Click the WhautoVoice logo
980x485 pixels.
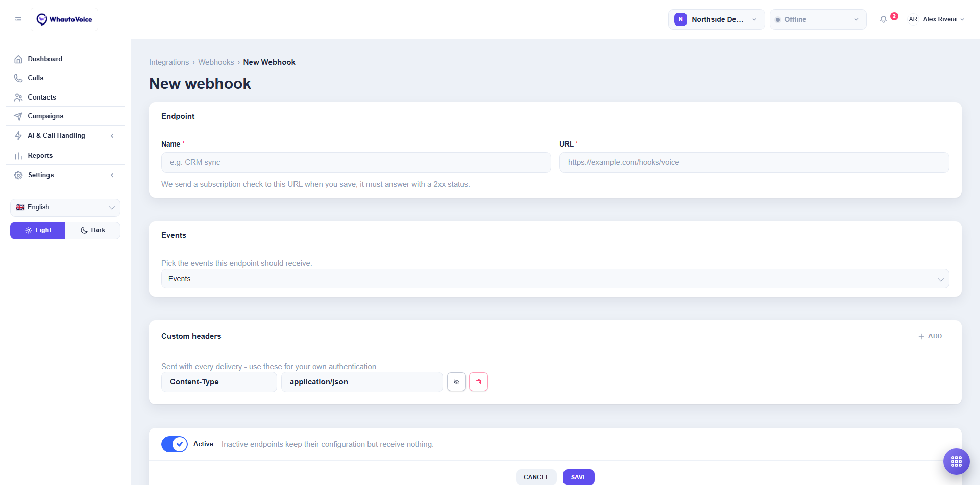click(64, 19)
